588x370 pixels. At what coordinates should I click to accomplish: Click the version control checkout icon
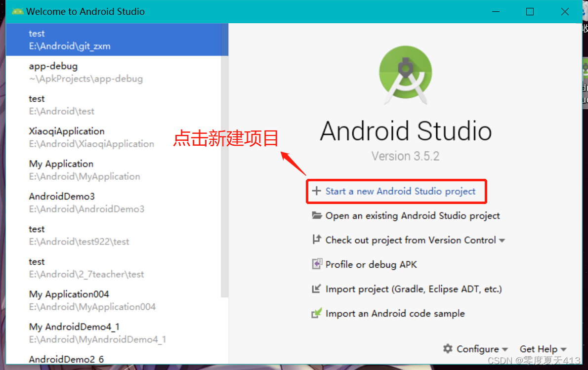tap(317, 239)
